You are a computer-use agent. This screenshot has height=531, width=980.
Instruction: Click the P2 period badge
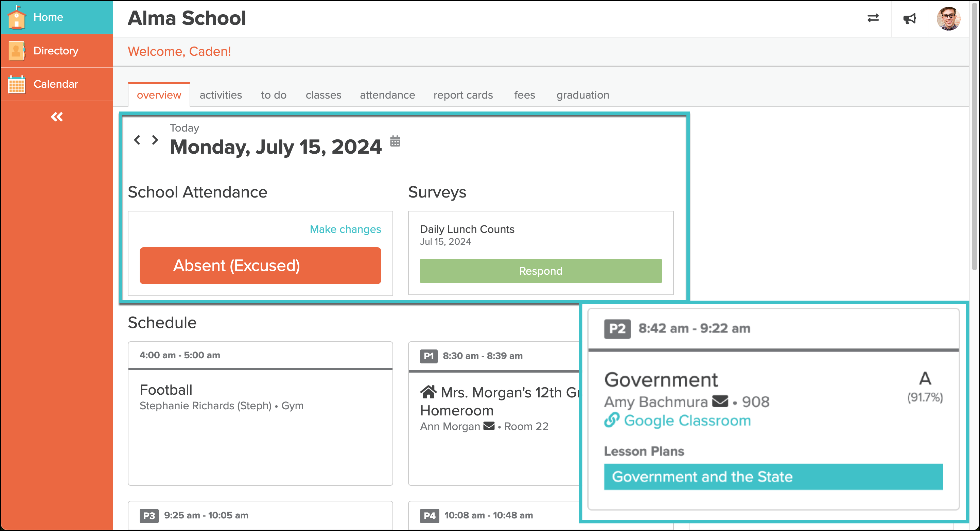tap(617, 328)
